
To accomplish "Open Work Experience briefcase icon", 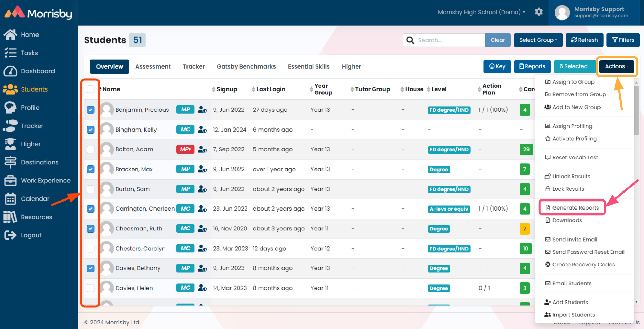I will tap(10, 180).
